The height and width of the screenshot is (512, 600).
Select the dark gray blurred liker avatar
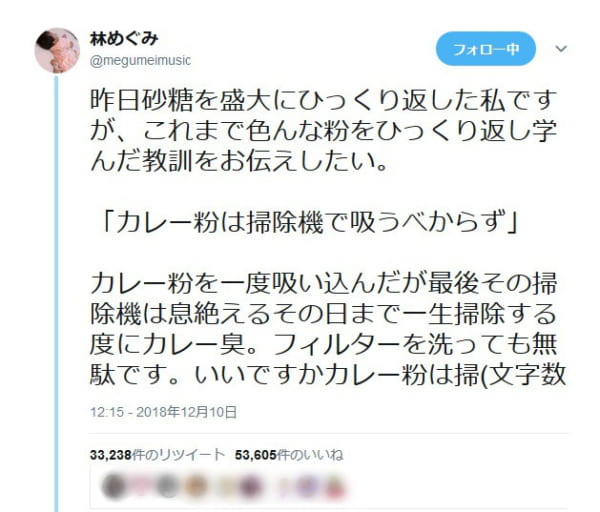click(114, 486)
